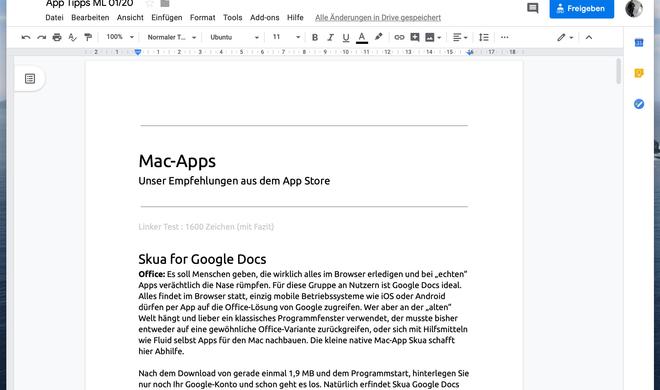The image size is (660, 390).
Task: Open font size dropdown
Action: (x=286, y=37)
